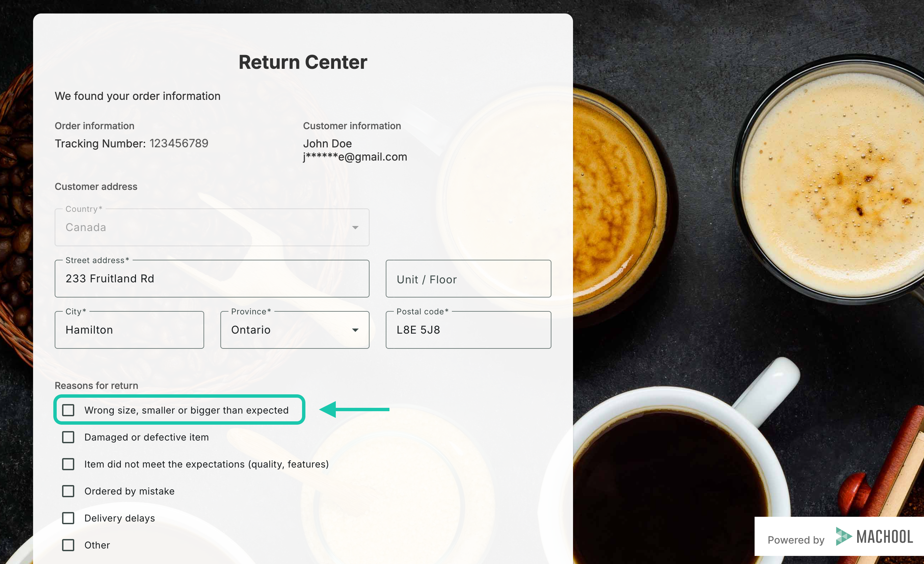The height and width of the screenshot is (564, 924).
Task: Click the Country dropdown arrow icon
Action: [355, 227]
